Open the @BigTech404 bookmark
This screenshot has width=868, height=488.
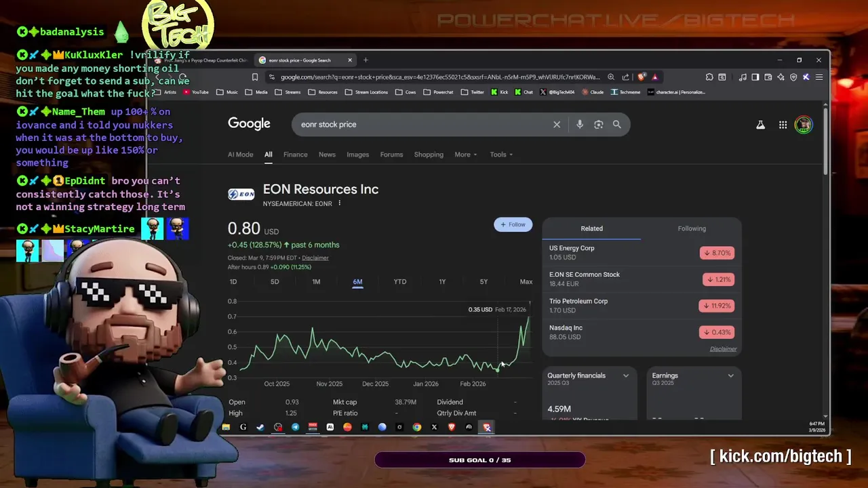click(557, 92)
